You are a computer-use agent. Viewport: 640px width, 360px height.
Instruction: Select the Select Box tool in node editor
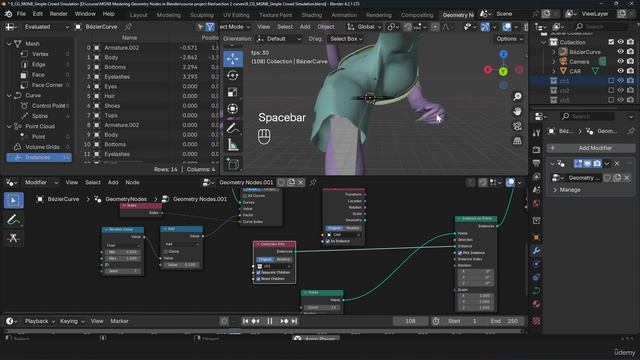point(13,200)
